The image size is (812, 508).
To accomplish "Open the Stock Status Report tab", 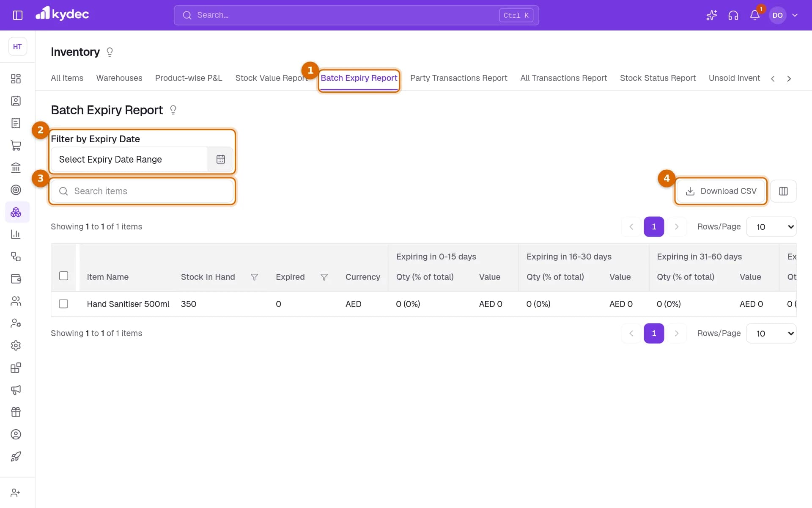I will click(658, 78).
